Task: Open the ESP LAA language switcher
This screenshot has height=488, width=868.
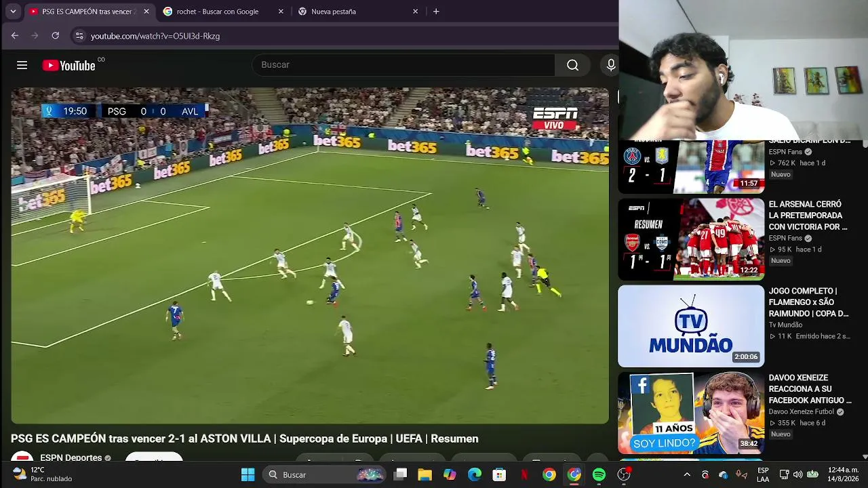Action: (763, 474)
